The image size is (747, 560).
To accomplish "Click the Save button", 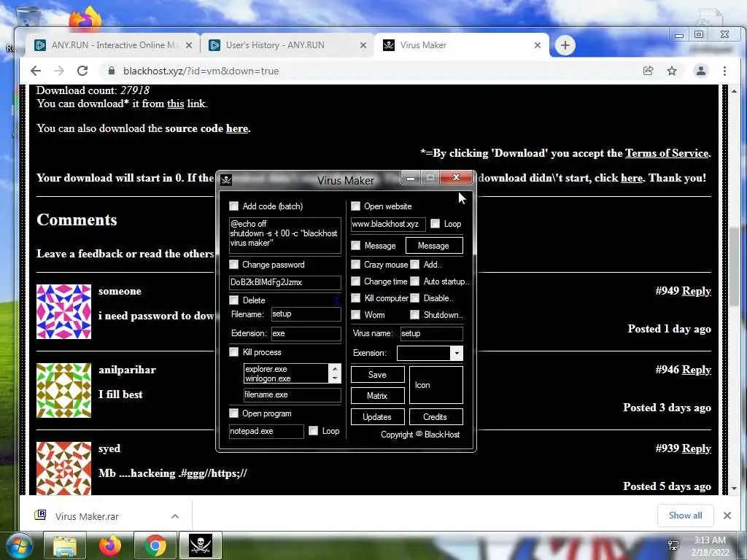I will coord(377,375).
